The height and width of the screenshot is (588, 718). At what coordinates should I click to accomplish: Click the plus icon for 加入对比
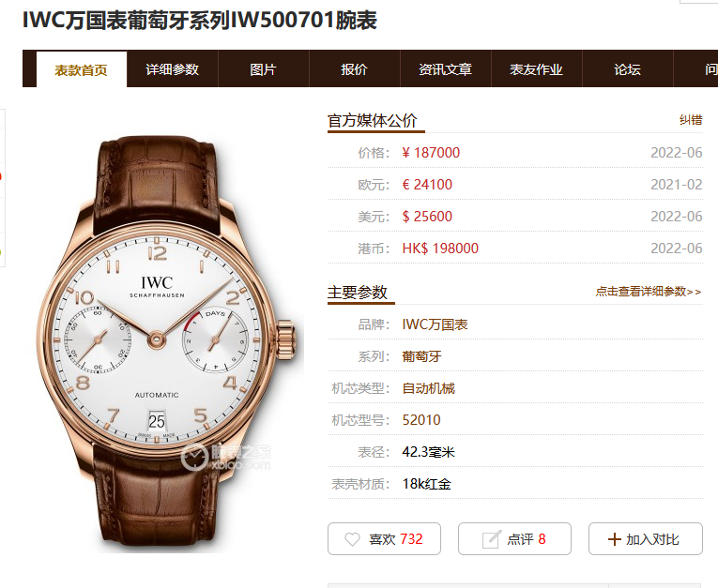(614, 539)
